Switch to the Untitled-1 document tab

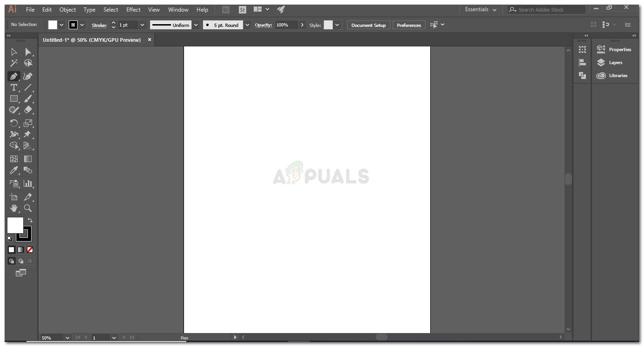tap(92, 40)
